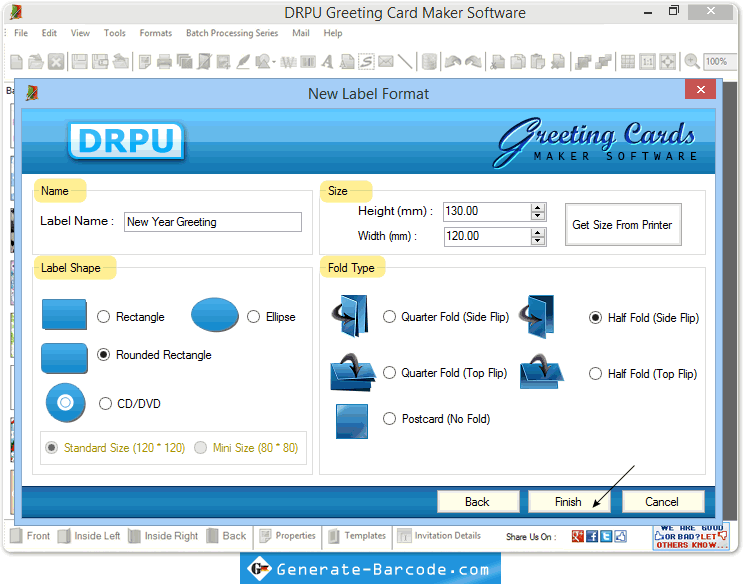Select the Ellipse label shape

point(253,316)
